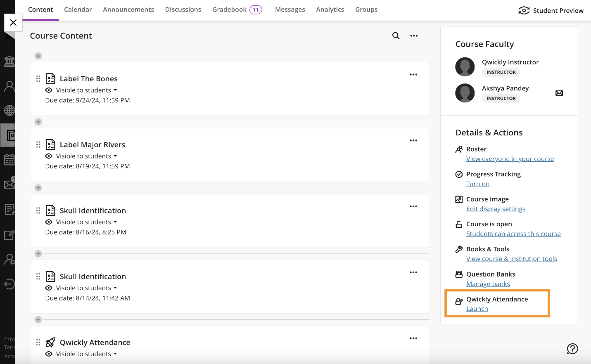Viewport: 591px width, 364px height.
Task: Open the institution building icon in left sidebar
Action: point(9,62)
